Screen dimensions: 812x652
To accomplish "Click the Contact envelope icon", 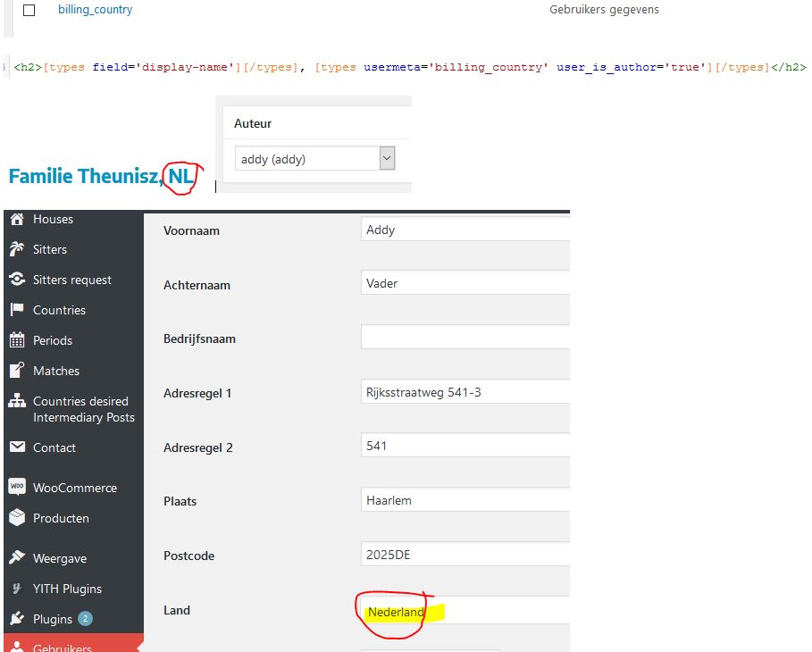I will [16, 447].
